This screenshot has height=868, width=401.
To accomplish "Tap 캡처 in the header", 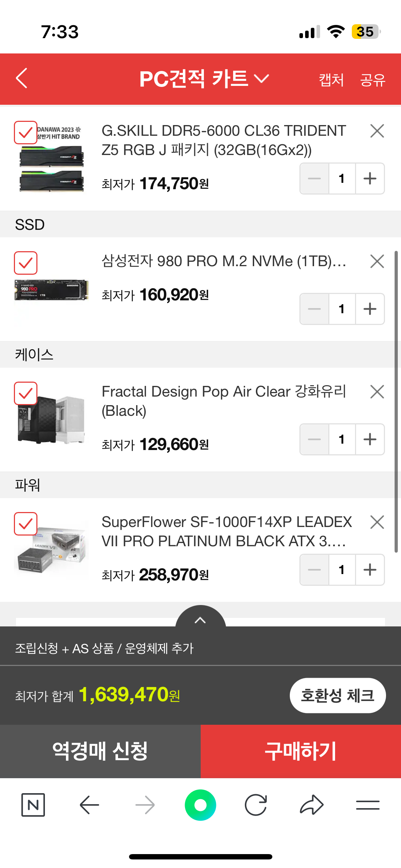I will [x=331, y=79].
